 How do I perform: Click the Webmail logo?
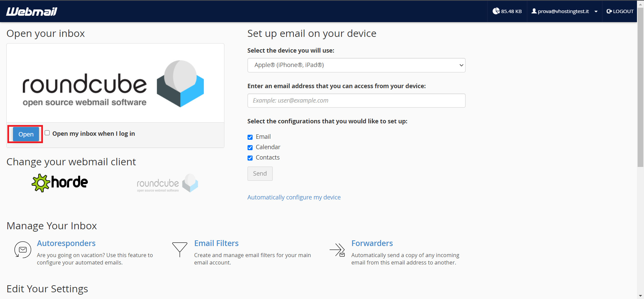32,11
